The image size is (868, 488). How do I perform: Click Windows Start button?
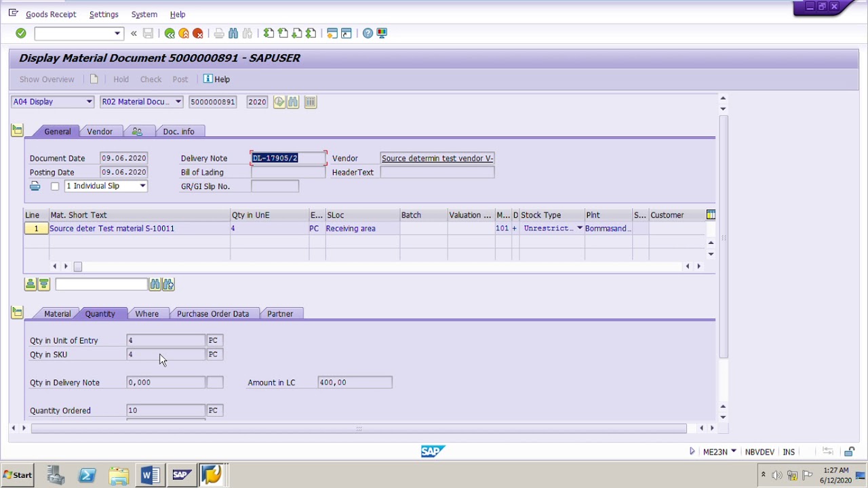click(17, 475)
